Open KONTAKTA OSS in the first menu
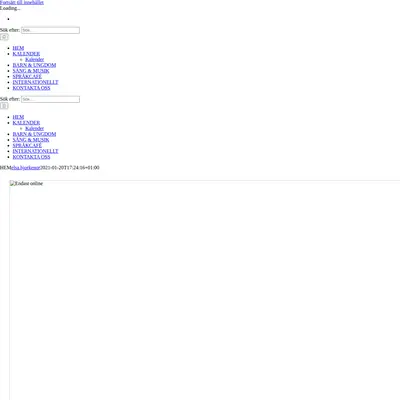 pos(31,88)
